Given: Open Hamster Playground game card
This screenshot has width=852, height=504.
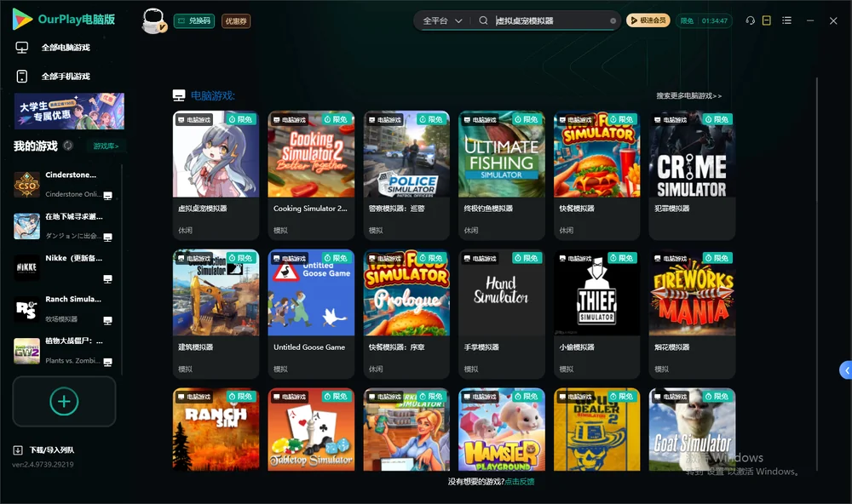Looking at the screenshot, I should (502, 429).
